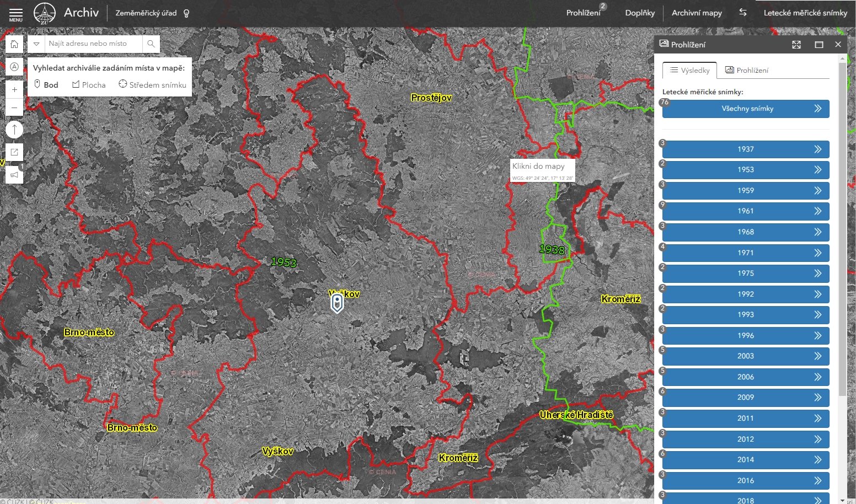856x504 pixels.
Task: Click the search magnifier button
Action: point(151,44)
